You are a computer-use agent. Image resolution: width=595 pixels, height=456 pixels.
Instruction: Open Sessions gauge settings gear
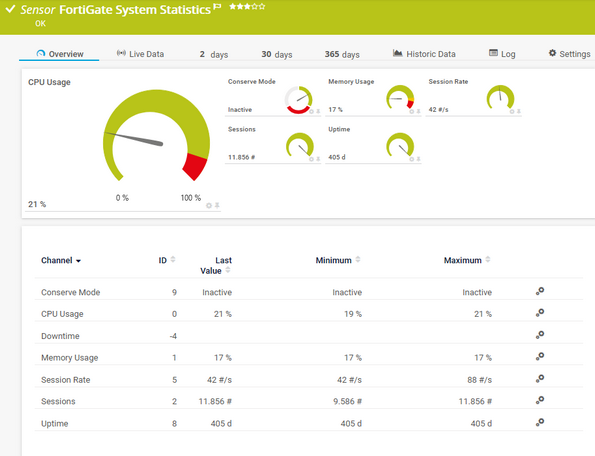click(311, 159)
